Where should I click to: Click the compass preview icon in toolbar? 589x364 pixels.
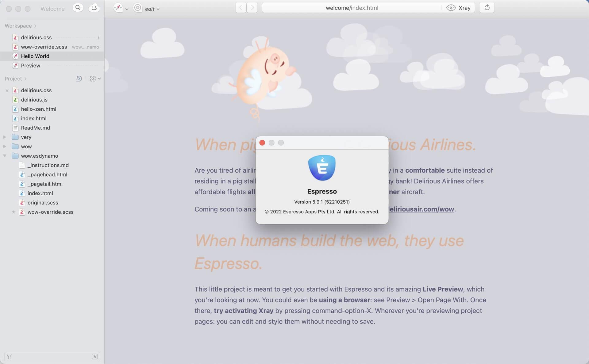118,8
